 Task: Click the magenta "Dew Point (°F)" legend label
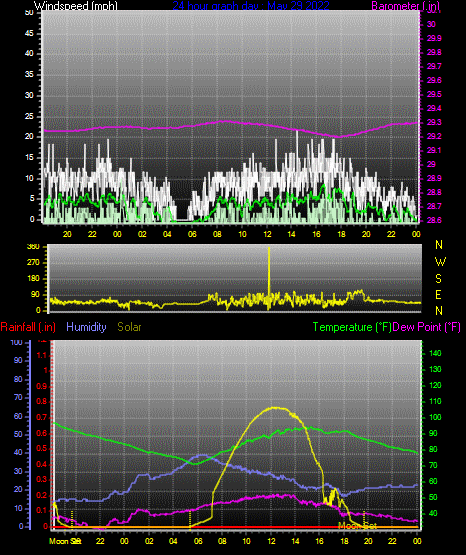tap(427, 327)
